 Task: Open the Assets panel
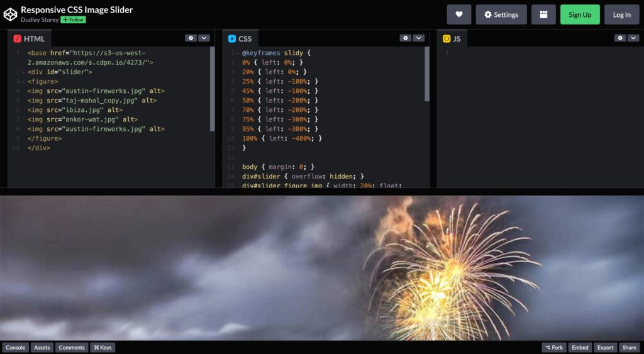[42, 347]
